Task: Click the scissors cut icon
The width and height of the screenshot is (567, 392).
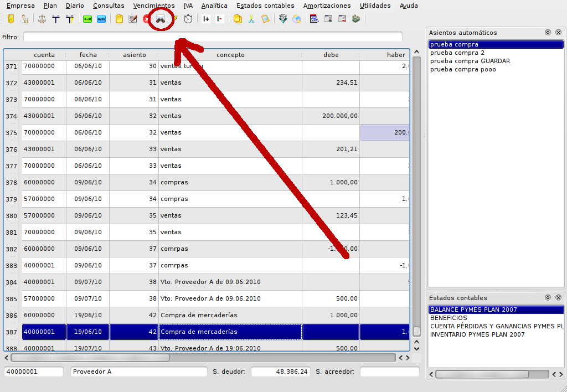Action: (x=251, y=19)
